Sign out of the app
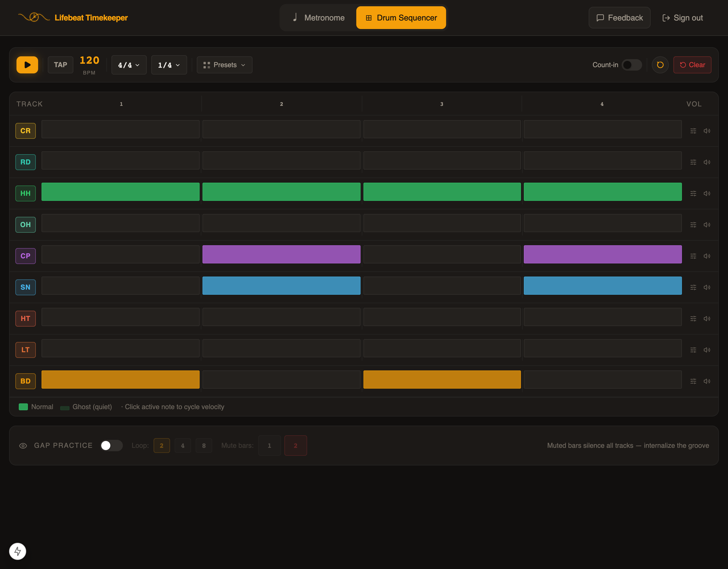 683,18
